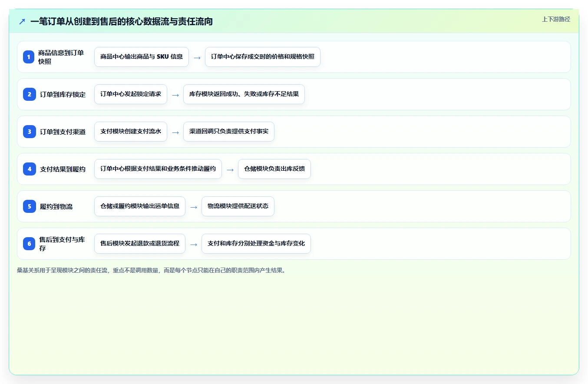Select the 物流模块提供配送状态 node
Viewport: 588px width, 384px height.
pos(238,206)
